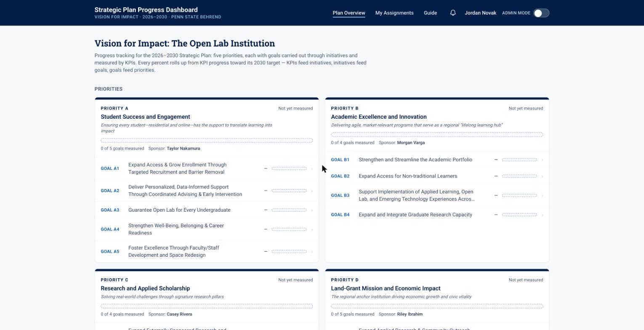Click '0 of 4 goals measured' under Priority C

(122, 314)
